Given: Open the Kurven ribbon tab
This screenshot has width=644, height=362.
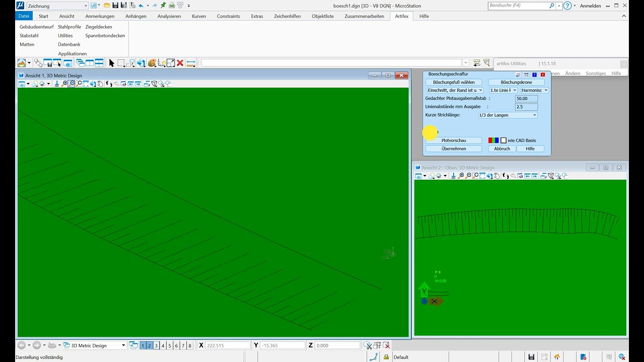Looking at the screenshot, I should click(x=199, y=16).
